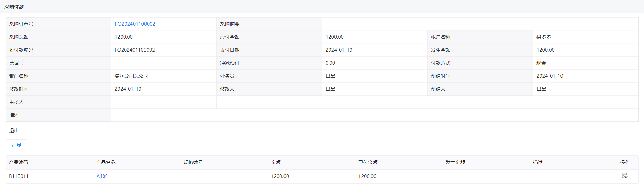The width and height of the screenshot is (644, 188).
Task: Click the 产品名称 column header
Action: (x=106, y=162)
